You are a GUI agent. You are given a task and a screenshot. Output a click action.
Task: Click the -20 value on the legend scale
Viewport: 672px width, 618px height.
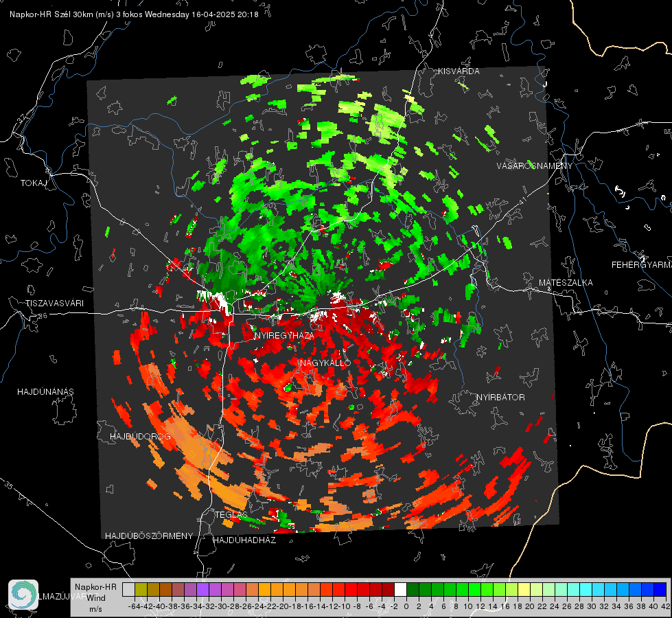[x=282, y=606]
